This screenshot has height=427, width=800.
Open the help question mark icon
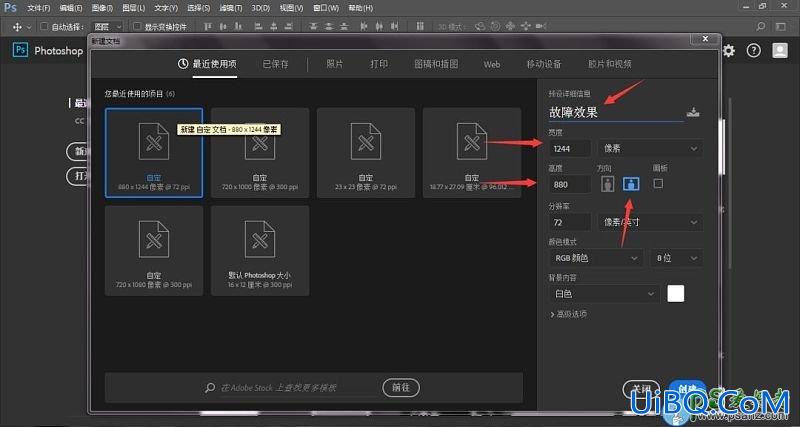(754, 51)
